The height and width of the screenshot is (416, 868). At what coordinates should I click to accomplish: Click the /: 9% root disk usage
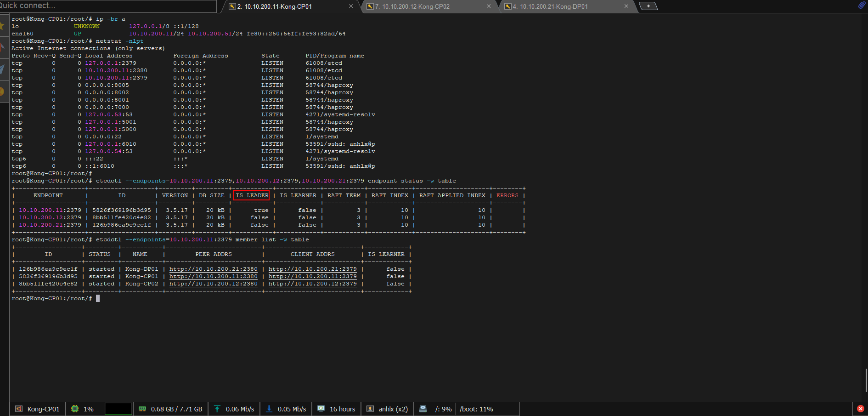coord(444,409)
